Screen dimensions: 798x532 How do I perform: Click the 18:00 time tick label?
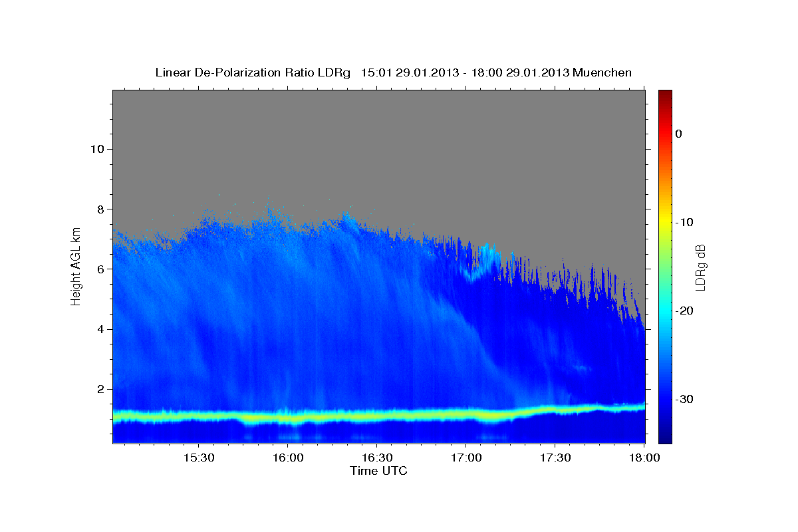(x=643, y=458)
